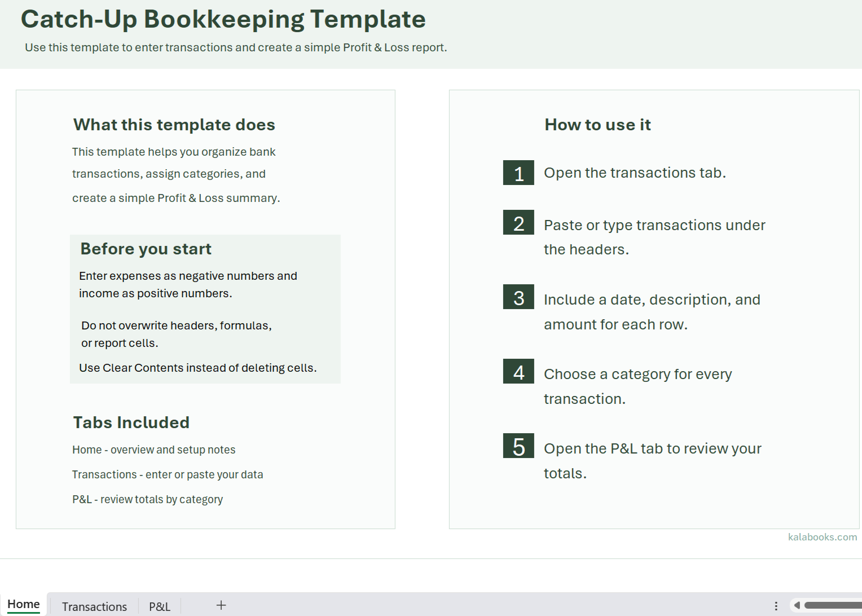
Task: Click 'P&L - review totals by category' line
Action: pyautogui.click(x=147, y=499)
